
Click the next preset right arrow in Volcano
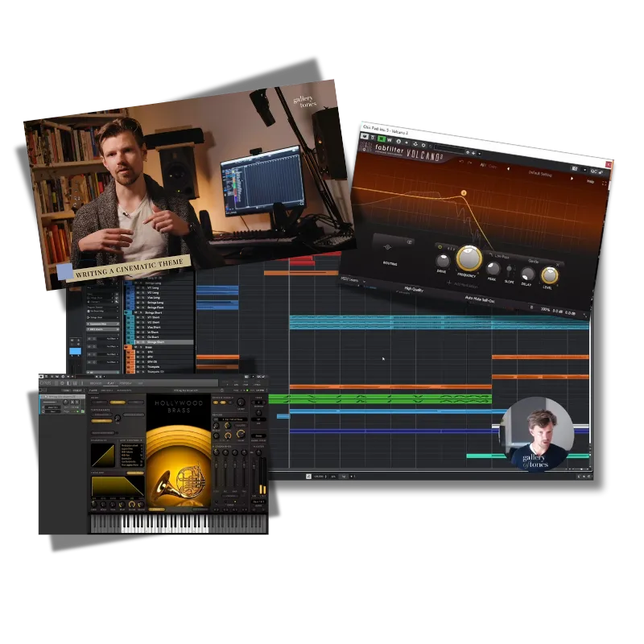click(x=572, y=178)
